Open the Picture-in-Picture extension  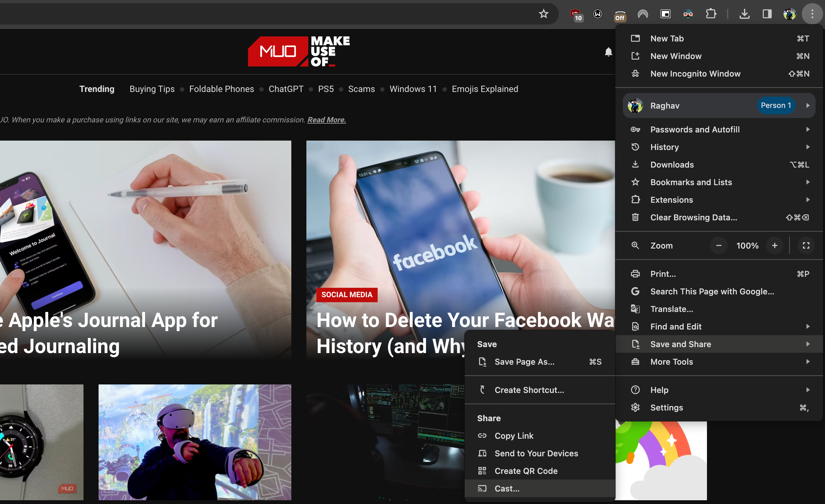666,14
